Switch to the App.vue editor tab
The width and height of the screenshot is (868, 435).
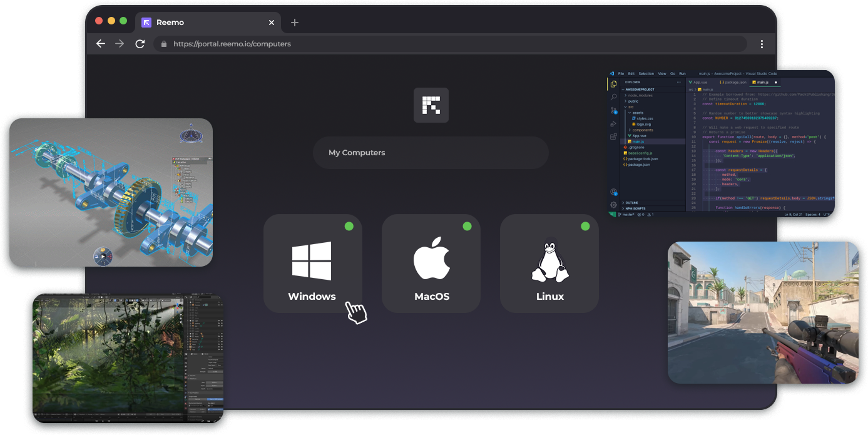click(x=698, y=82)
